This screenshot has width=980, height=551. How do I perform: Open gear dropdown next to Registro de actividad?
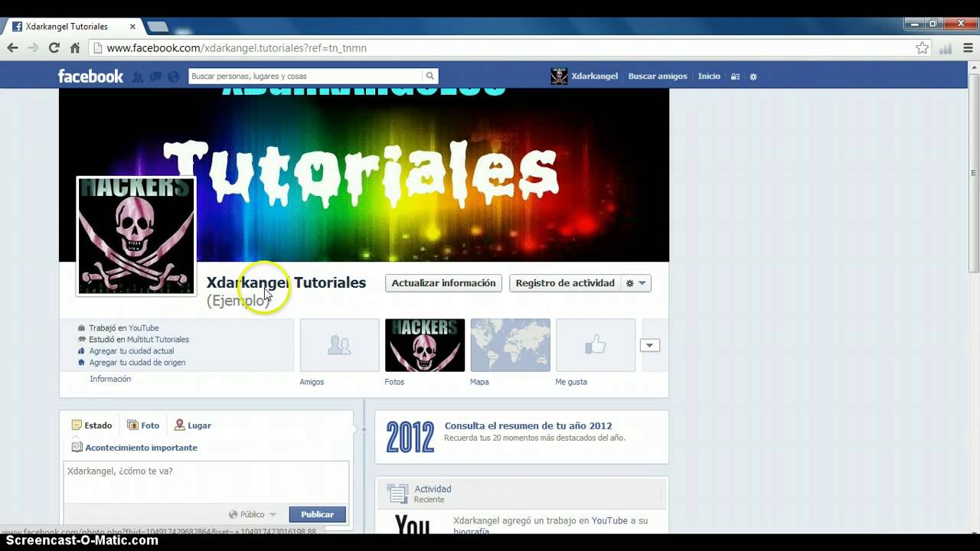[636, 283]
